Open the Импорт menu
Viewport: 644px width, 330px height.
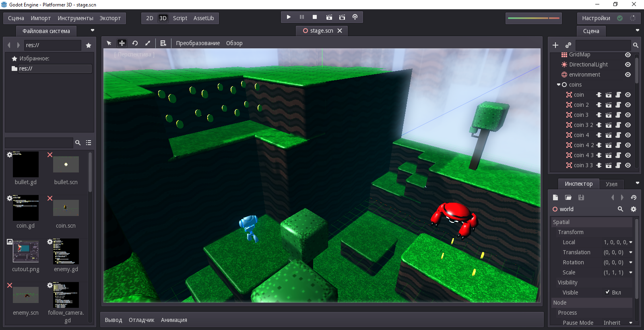(41, 18)
